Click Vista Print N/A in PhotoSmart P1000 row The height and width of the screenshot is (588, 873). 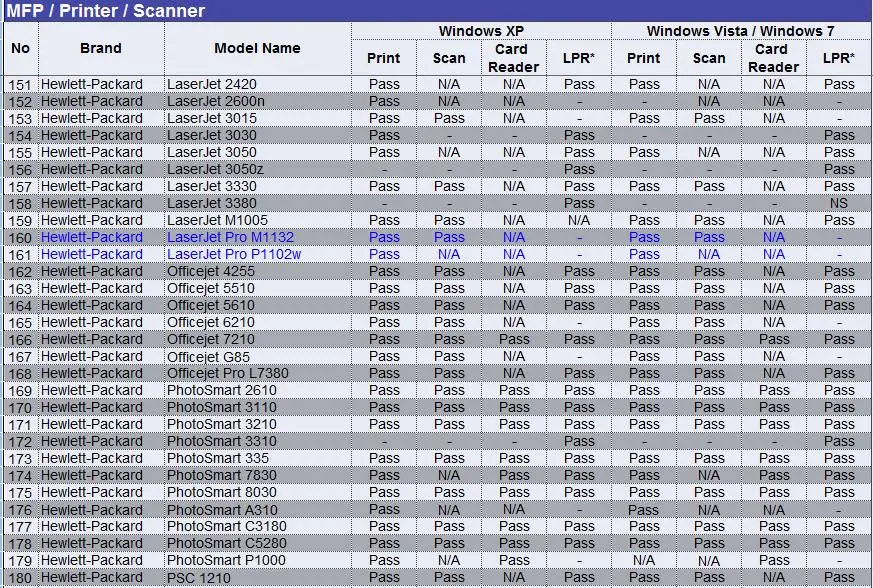[x=644, y=560]
